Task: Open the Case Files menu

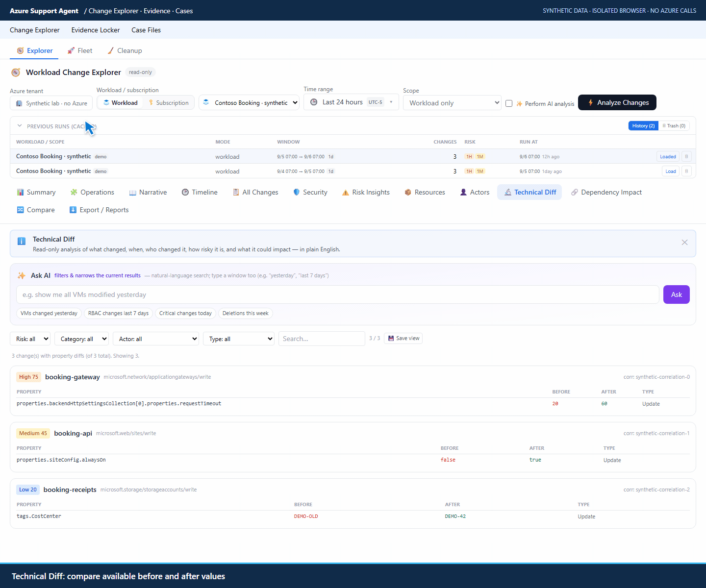Action: [146, 30]
